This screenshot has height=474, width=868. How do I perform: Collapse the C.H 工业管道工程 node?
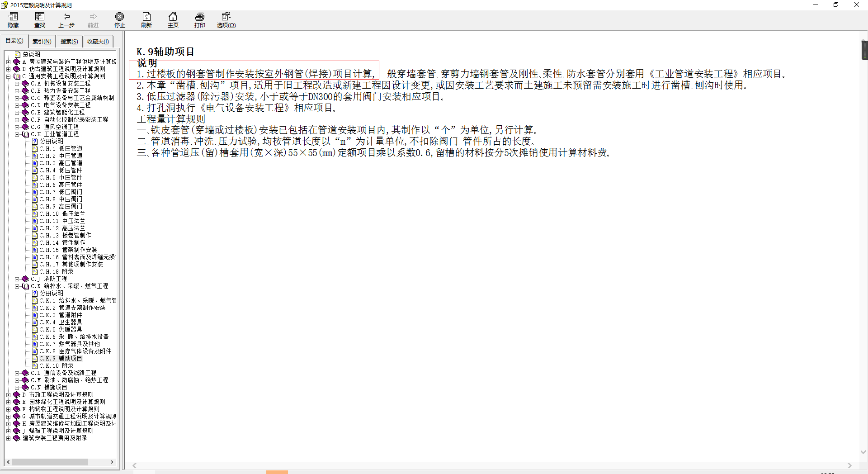click(17, 134)
